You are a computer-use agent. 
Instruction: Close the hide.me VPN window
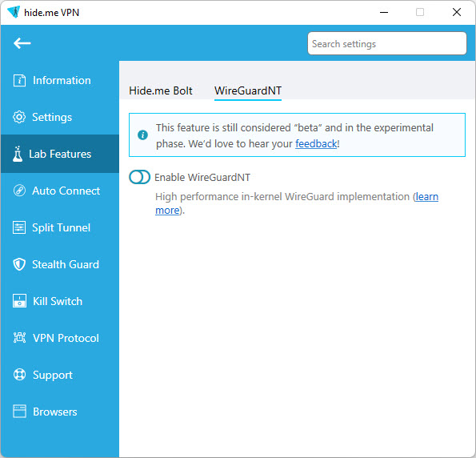tap(457, 13)
